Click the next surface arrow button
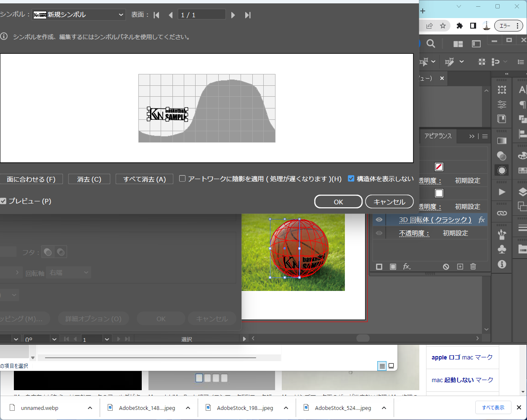This screenshot has width=527, height=420. [x=233, y=15]
